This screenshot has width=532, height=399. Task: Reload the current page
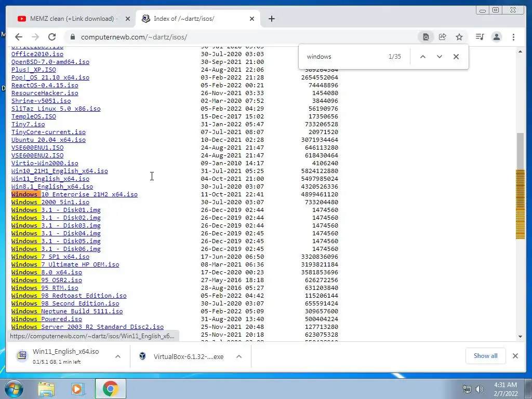tap(52, 37)
